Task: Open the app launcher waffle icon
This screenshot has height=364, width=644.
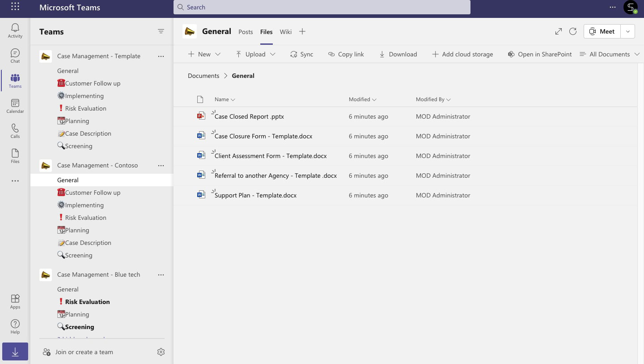Action: tap(15, 7)
